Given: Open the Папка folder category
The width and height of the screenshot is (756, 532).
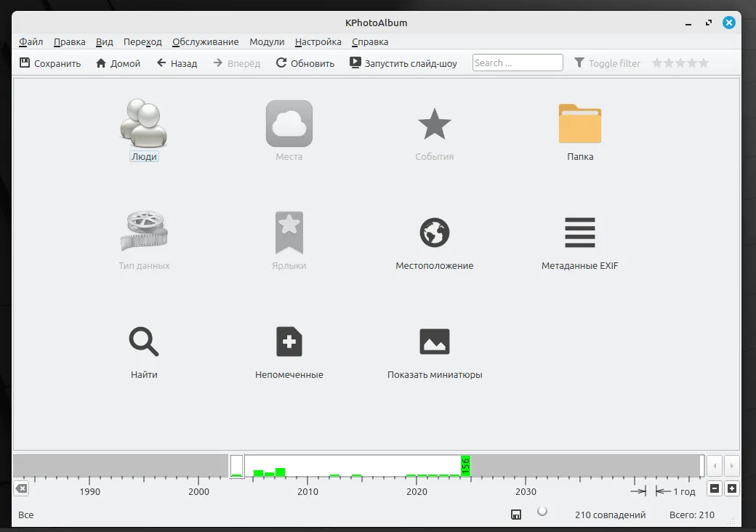Looking at the screenshot, I should 579,124.
